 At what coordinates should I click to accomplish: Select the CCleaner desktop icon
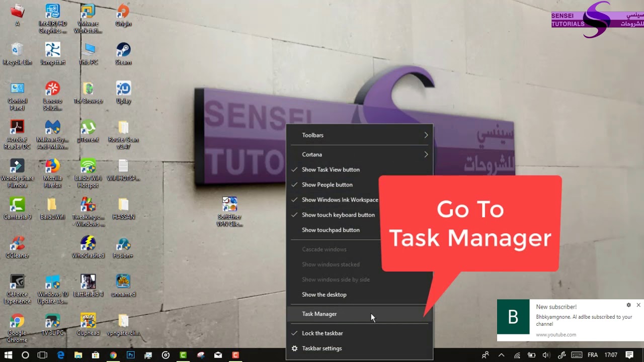17,247
